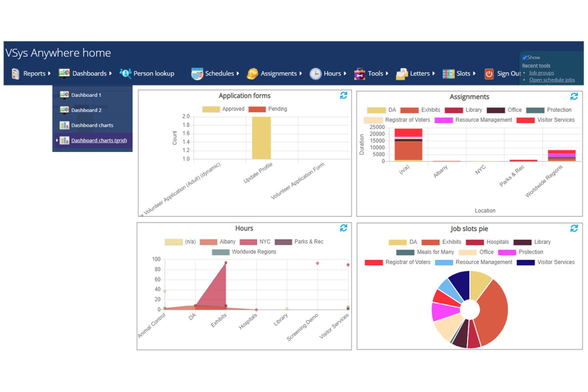Screen dimensions: 588x392
Task: Toggle the Approved legend swatch
Action: click(211, 109)
